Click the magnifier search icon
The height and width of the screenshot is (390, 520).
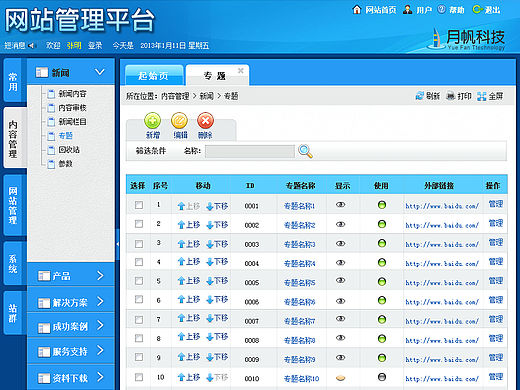[305, 151]
